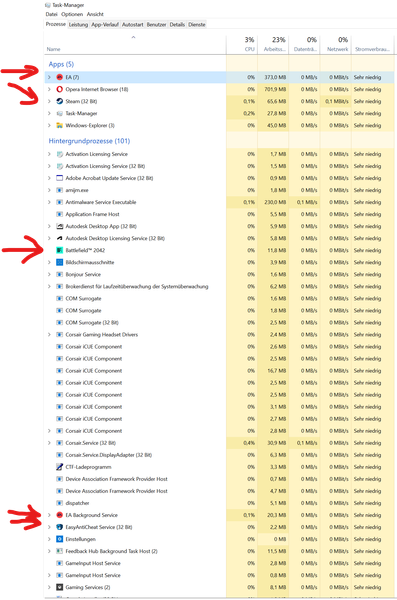397x600 pixels.
Task: Switch to the Details tab
Action: [x=177, y=24]
